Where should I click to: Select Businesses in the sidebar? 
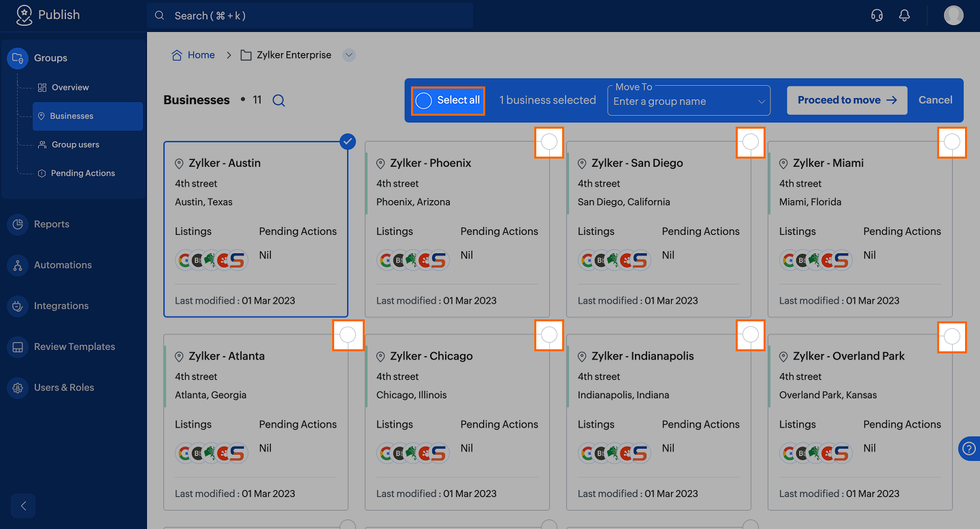[88, 116]
